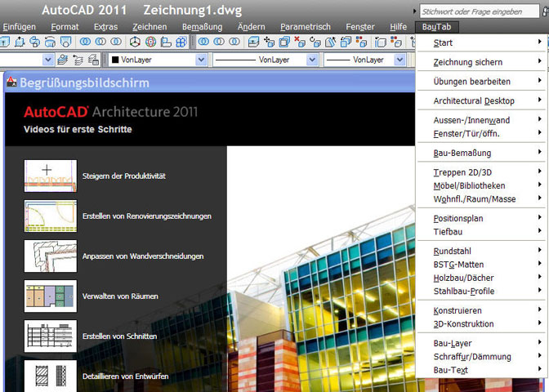Select the Presspull solid tool icon
This screenshot has height=392, width=549.
pyautogui.click(x=20, y=42)
